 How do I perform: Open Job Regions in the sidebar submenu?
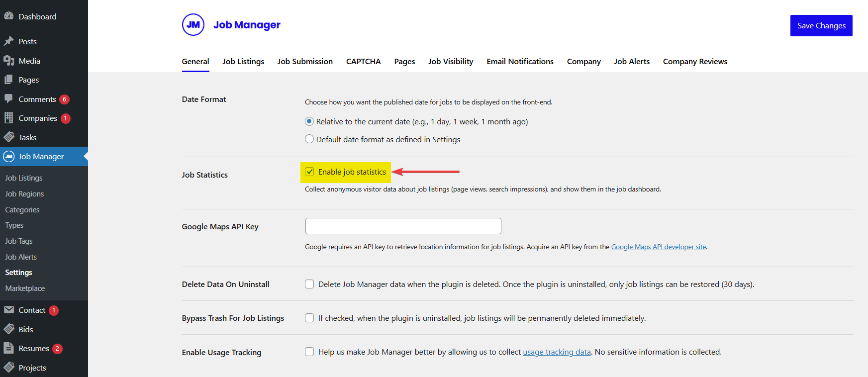(24, 194)
